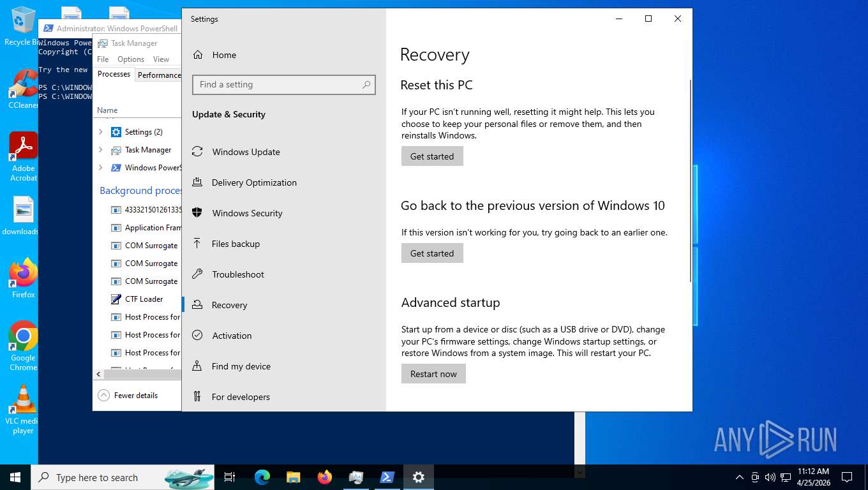Switch to PowerShell via its taskbar icon
The width and height of the screenshot is (868, 490).
[x=387, y=477]
